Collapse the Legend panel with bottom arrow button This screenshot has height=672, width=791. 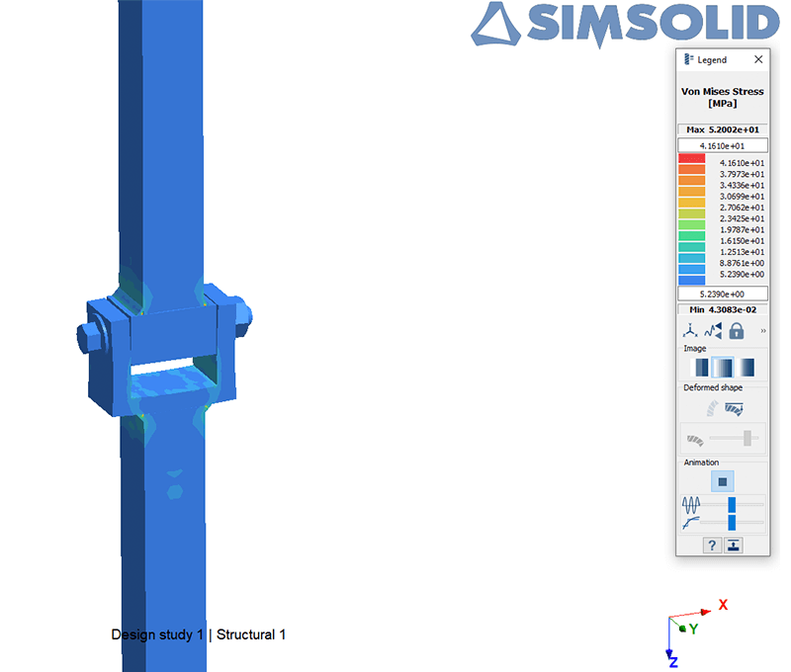click(x=734, y=546)
